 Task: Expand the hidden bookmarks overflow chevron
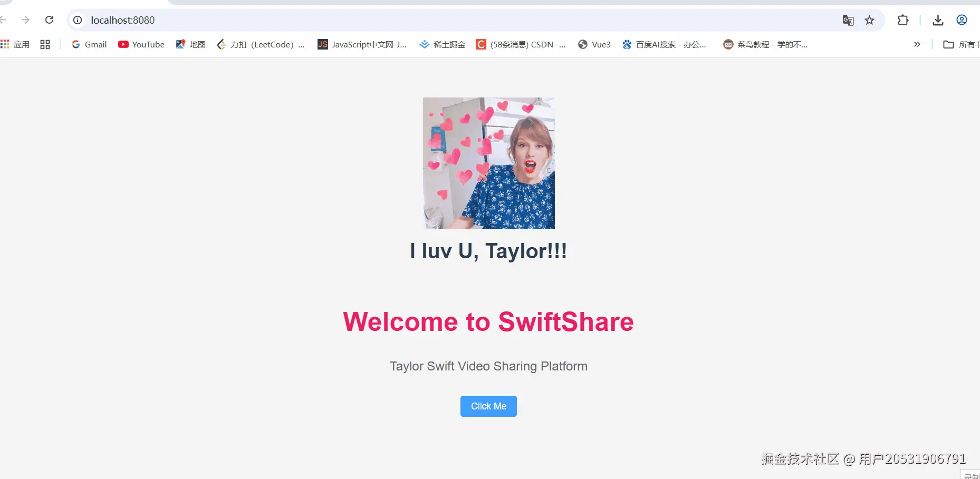tap(917, 44)
